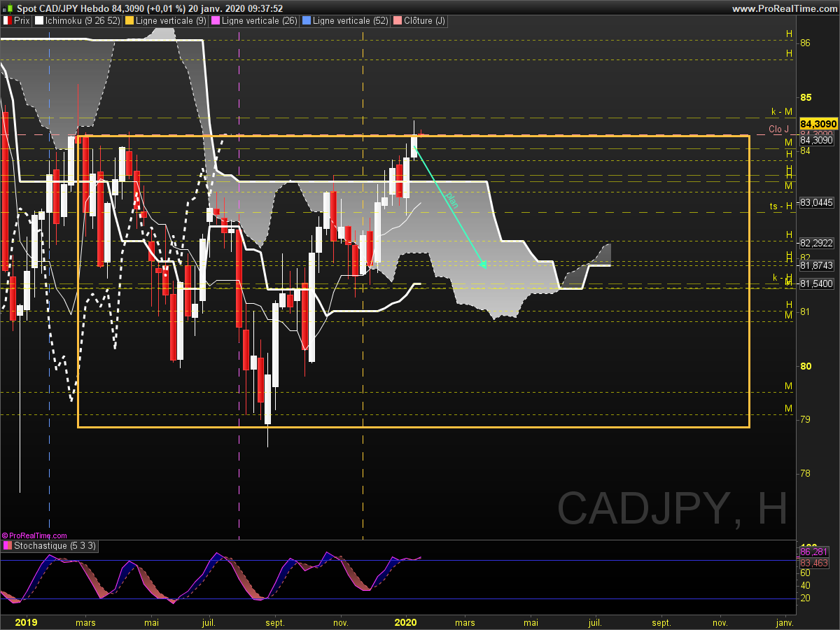Click the pink Stochastique indicator icon
The image size is (840, 630).
pos(7,545)
